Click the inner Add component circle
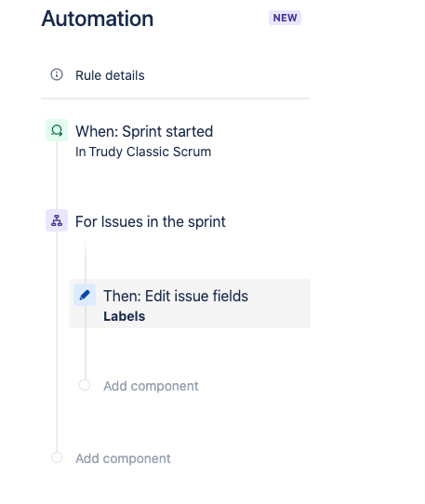425x504 pixels. 85,385
